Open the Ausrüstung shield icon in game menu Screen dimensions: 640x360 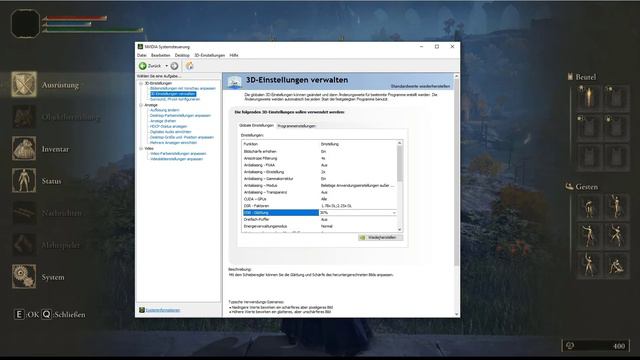coord(24,84)
